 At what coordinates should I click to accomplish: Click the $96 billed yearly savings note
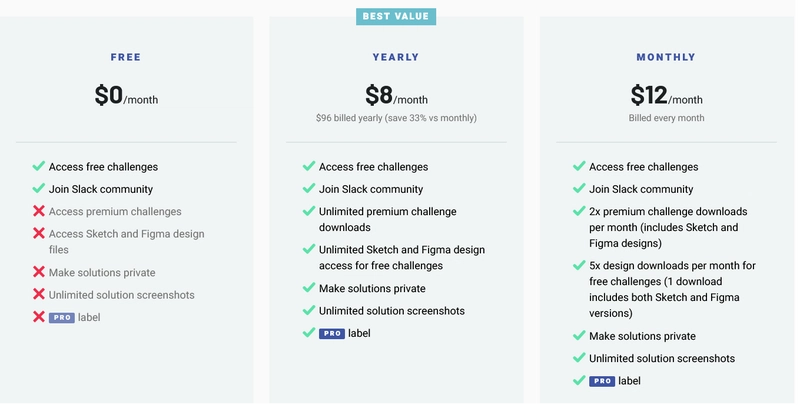click(396, 118)
